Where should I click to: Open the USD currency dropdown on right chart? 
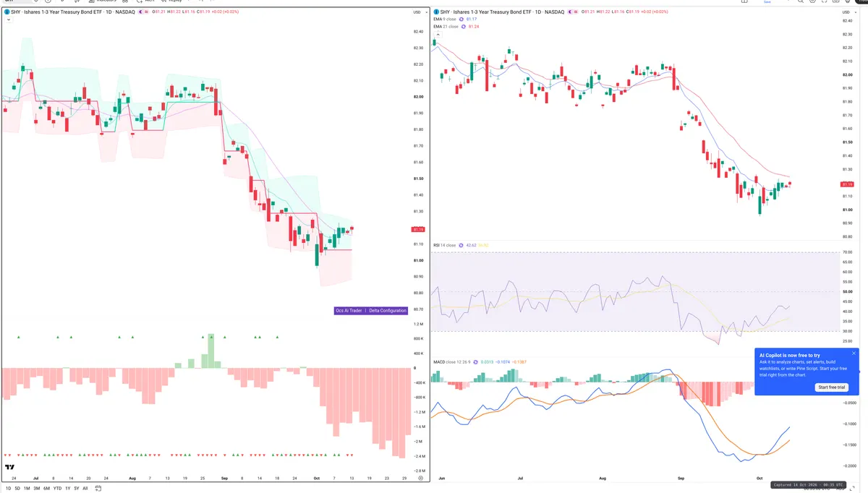point(846,12)
